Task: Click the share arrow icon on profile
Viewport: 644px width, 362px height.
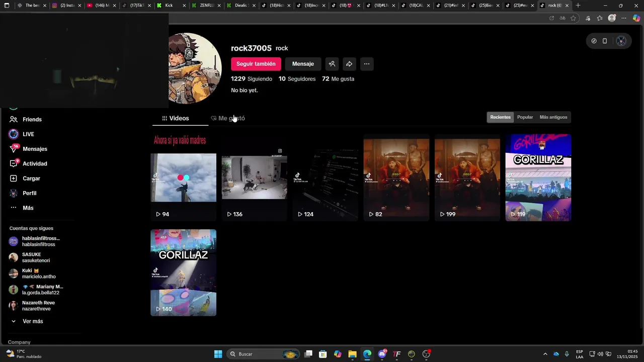Action: [x=349, y=64]
